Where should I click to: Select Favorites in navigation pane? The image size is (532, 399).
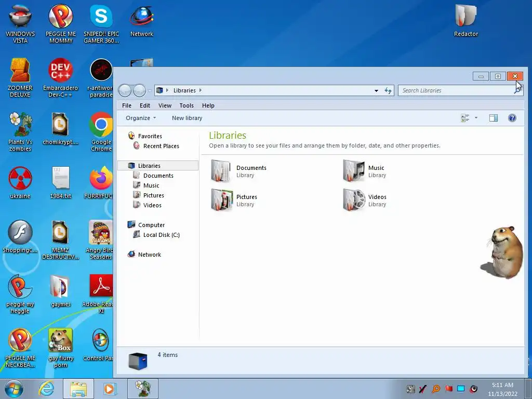click(x=145, y=136)
